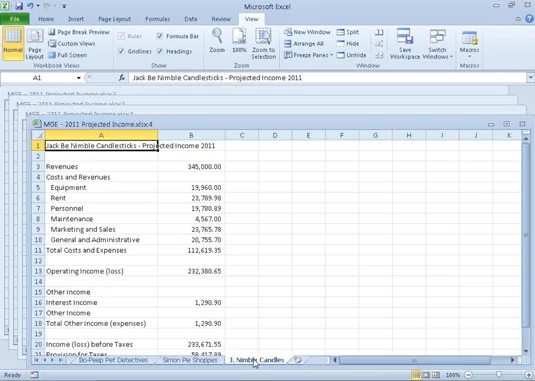The height and width of the screenshot is (381, 535).
Task: Toggle the Gridlines checkbox
Action: [x=121, y=51]
